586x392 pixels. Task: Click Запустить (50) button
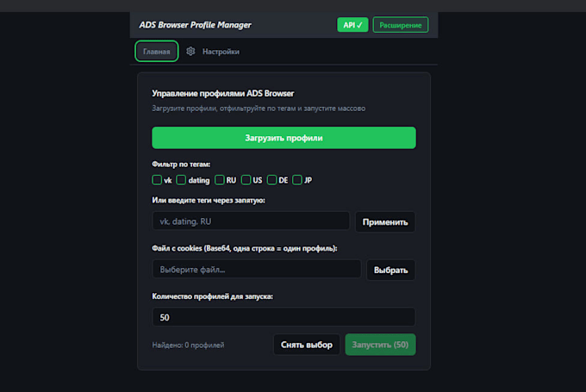click(380, 345)
